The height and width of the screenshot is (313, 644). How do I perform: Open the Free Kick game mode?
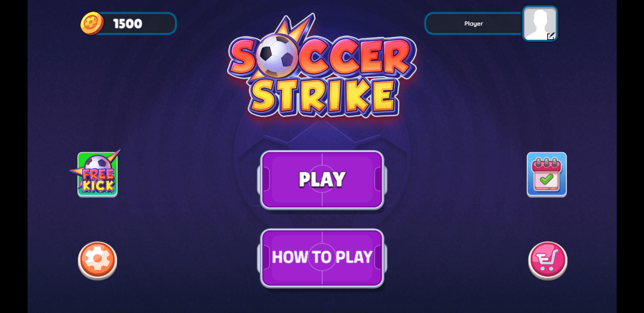pos(97,174)
